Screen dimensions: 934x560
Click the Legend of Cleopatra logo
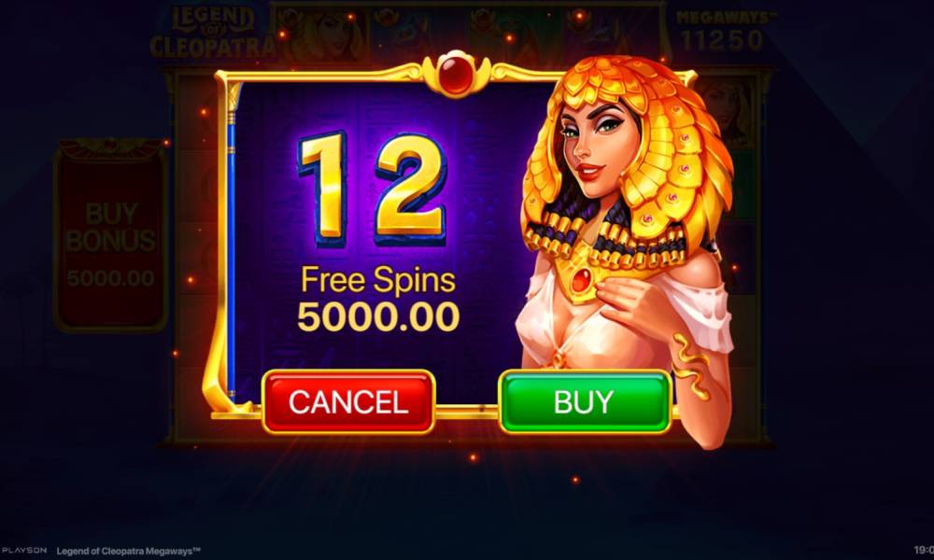pyautogui.click(x=212, y=32)
